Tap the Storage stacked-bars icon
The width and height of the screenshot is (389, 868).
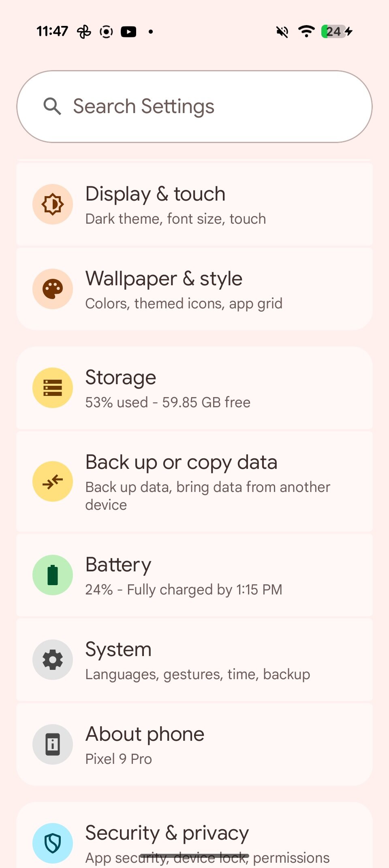click(53, 388)
